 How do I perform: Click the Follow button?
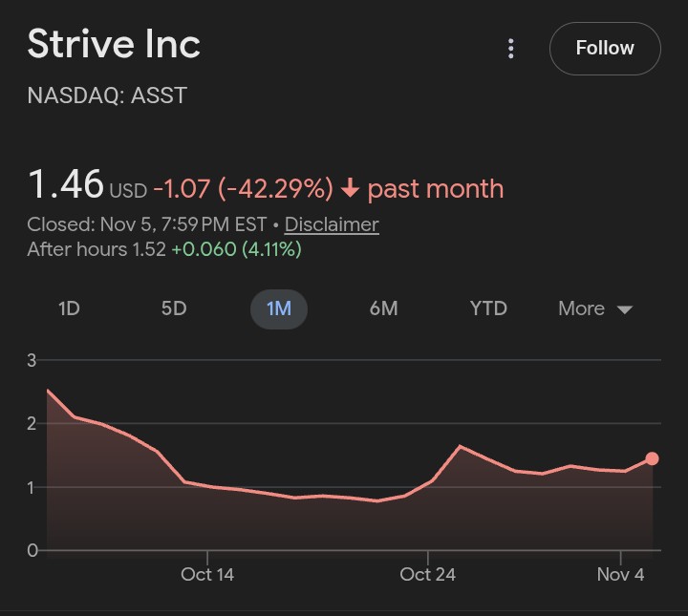604,48
